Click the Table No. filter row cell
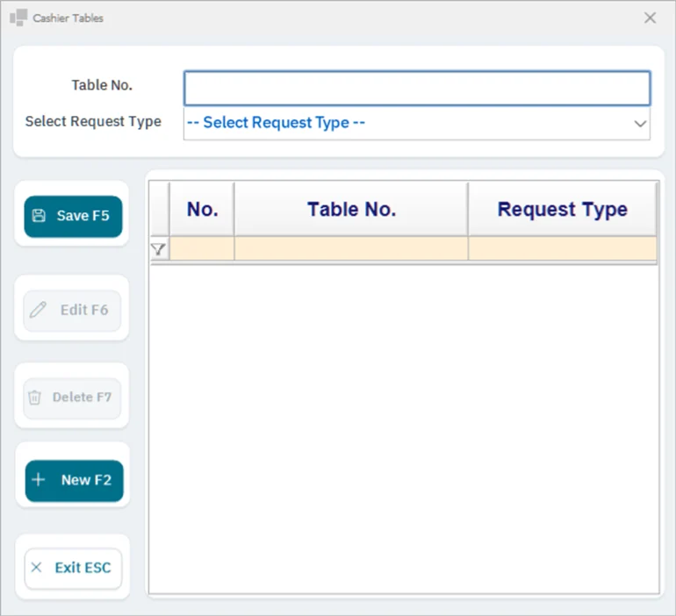Image resolution: width=676 pixels, height=616 pixels. pos(351,248)
